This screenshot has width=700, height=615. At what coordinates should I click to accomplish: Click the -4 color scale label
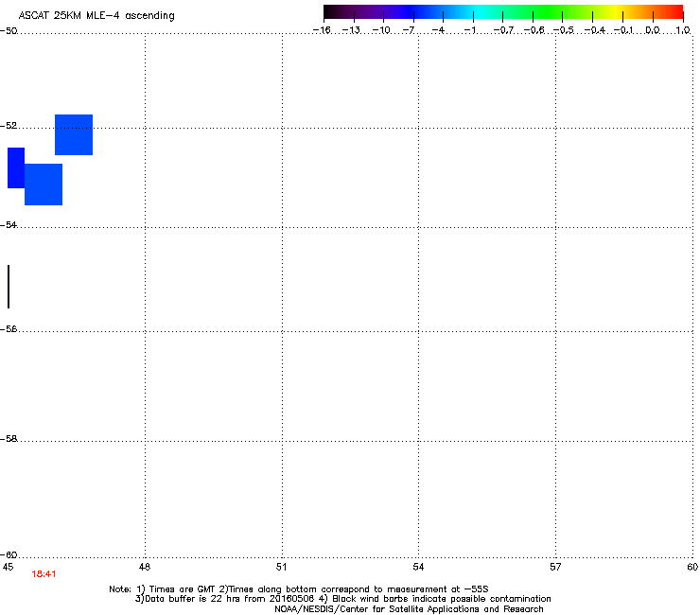pyautogui.click(x=438, y=30)
